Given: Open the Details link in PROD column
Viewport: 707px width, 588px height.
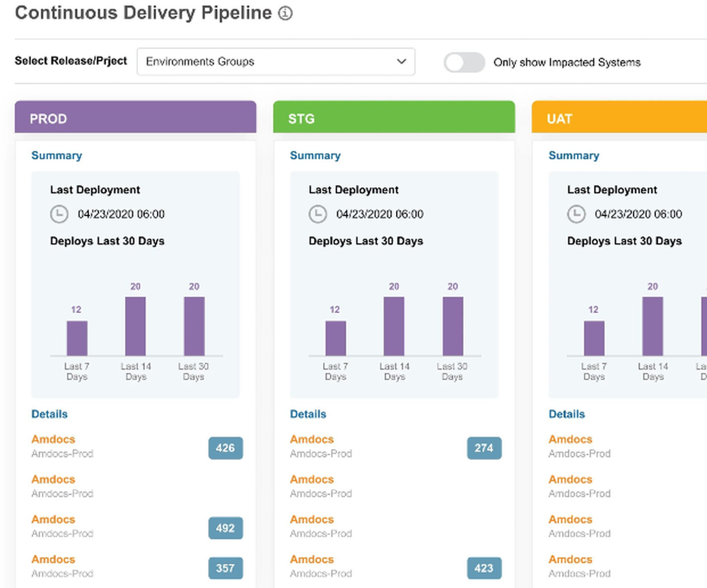Looking at the screenshot, I should [49, 414].
